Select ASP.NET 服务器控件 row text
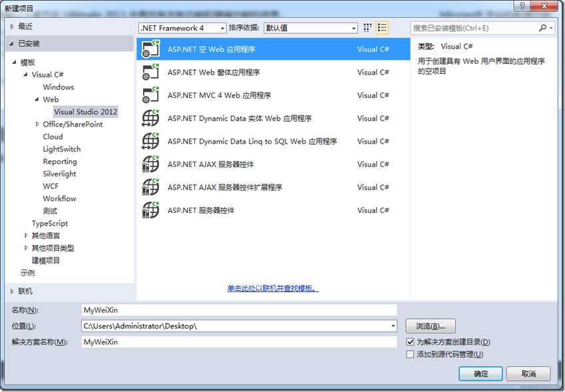This screenshot has height=392, width=565. point(201,210)
